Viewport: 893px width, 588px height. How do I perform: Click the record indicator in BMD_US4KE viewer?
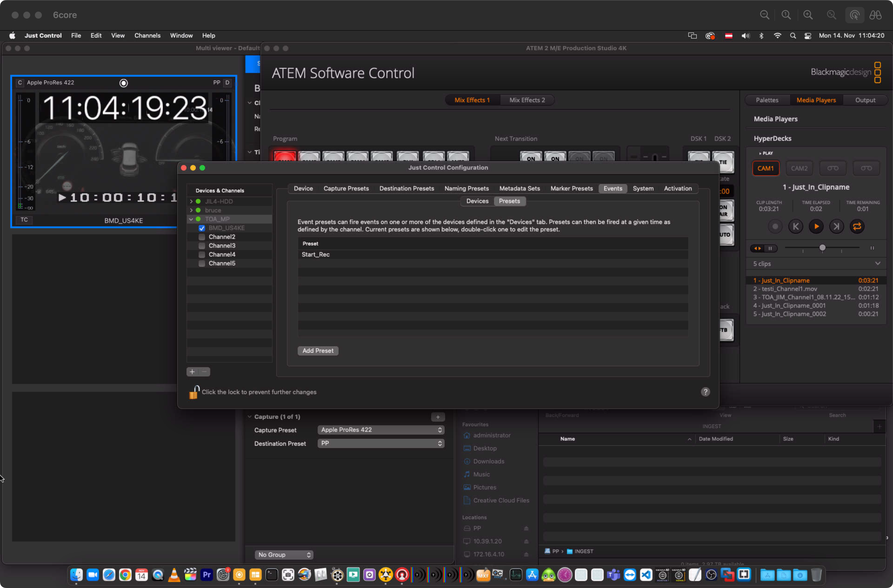(x=124, y=83)
